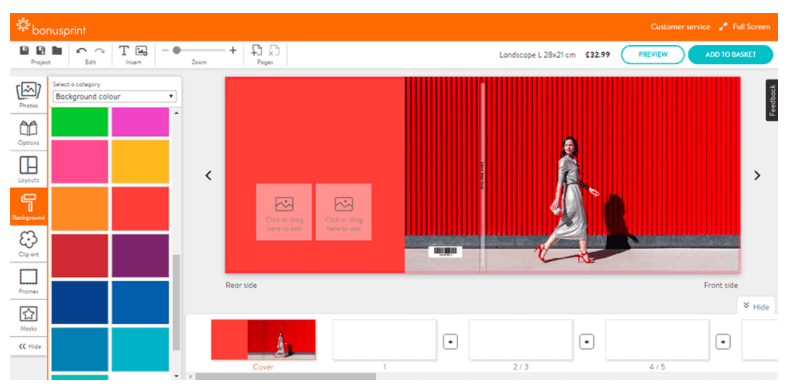Insert an image using toolbar
Viewport: 788px width, 392px height.
tap(142, 51)
